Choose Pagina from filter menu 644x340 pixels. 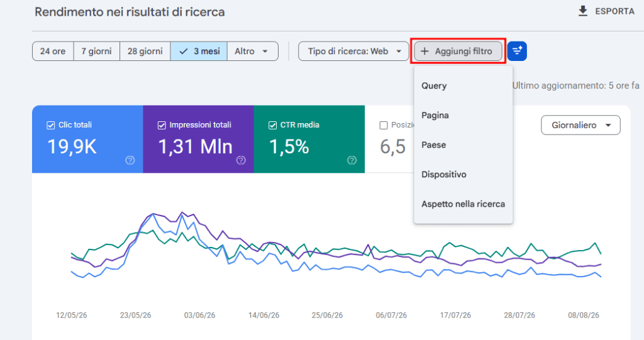464,116
